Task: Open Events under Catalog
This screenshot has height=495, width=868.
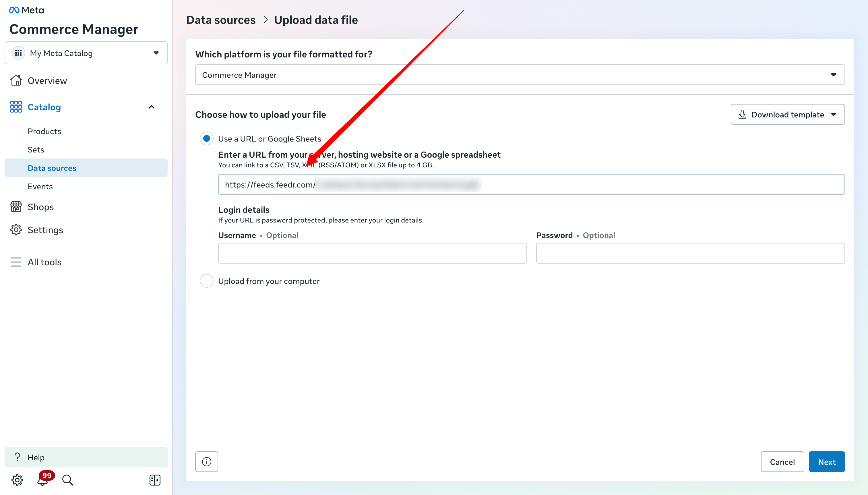Action: click(x=40, y=186)
